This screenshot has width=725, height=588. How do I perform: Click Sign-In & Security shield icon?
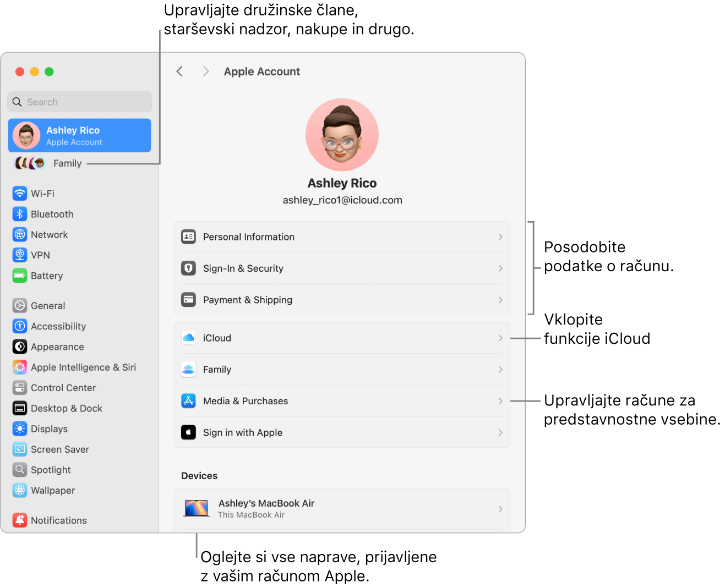188,268
